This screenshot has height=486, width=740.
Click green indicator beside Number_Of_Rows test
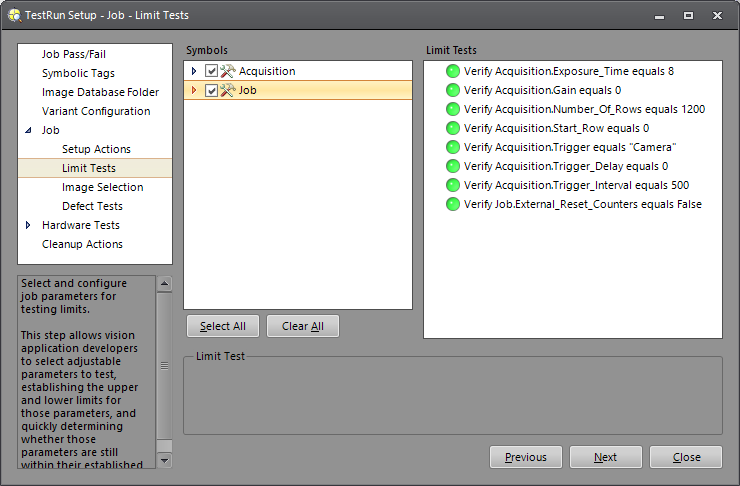click(453, 109)
